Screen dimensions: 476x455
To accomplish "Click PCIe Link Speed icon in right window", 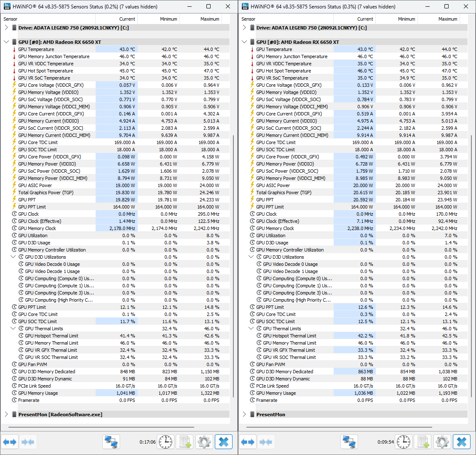I will pos(252,386).
